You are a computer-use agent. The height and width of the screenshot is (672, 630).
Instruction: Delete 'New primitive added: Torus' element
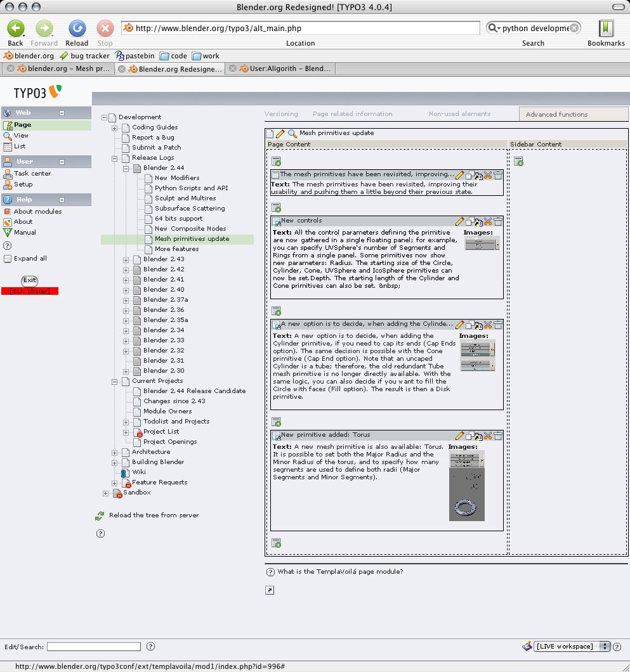(498, 436)
